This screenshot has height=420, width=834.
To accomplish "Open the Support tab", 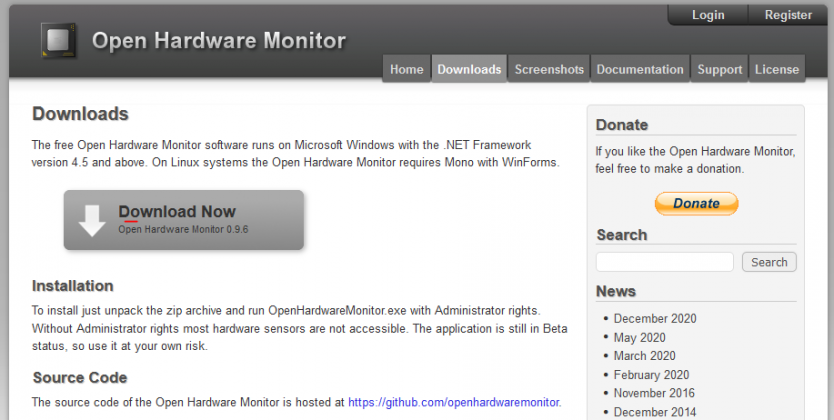I will click(719, 69).
